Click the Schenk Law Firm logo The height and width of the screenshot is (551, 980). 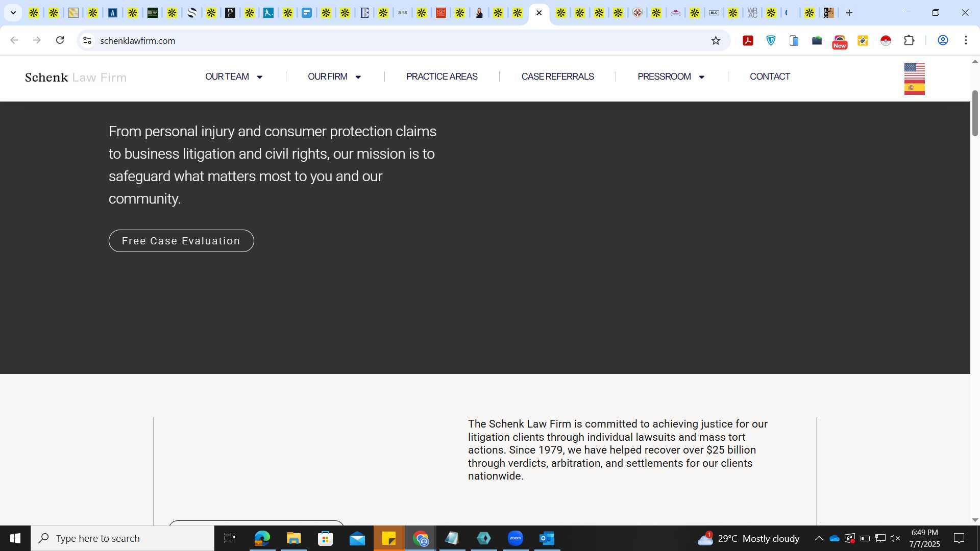pos(76,78)
